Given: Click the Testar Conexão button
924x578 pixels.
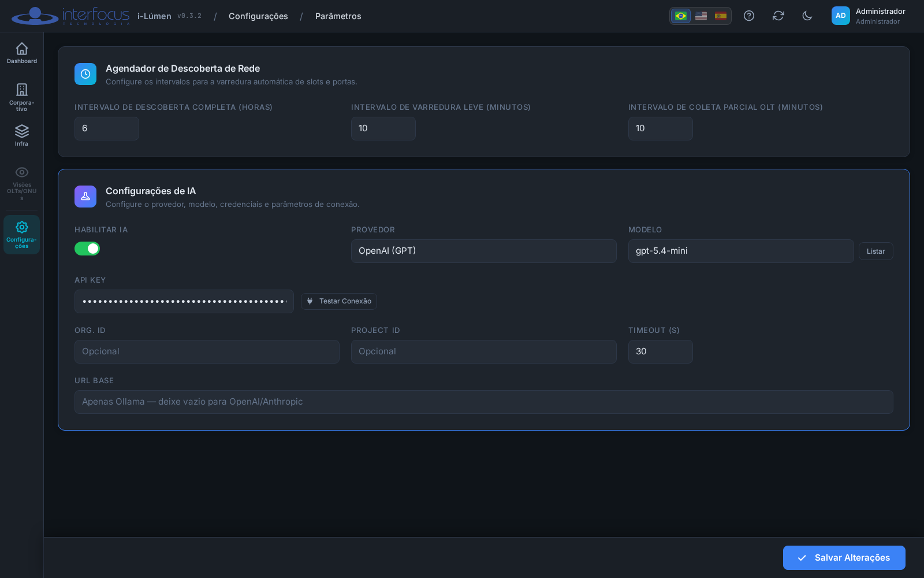Looking at the screenshot, I should pyautogui.click(x=339, y=301).
